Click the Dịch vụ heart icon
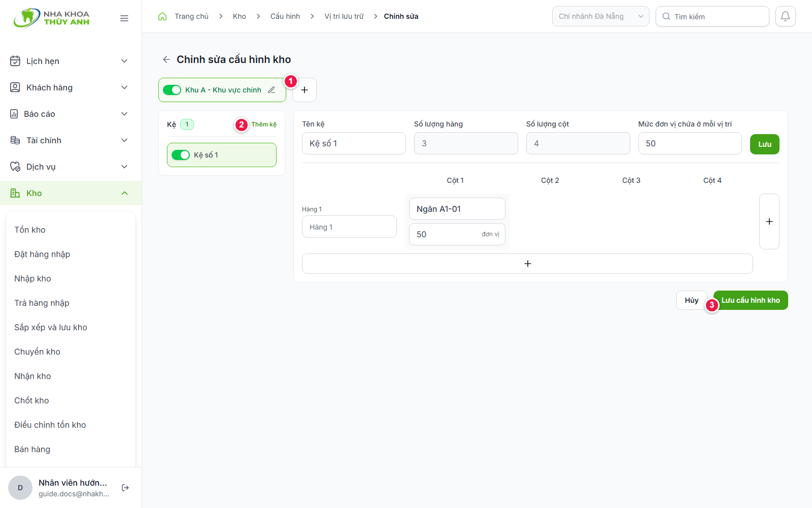This screenshot has width=812, height=508. click(x=15, y=167)
